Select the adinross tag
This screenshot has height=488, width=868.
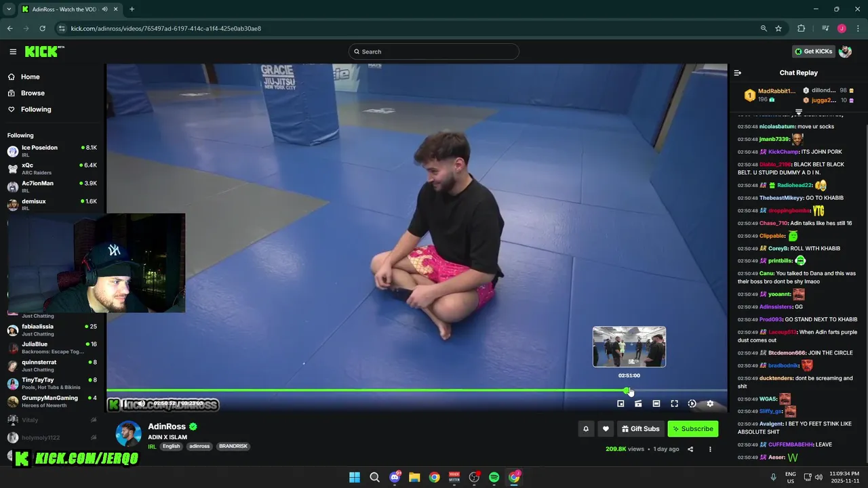pos(199,447)
